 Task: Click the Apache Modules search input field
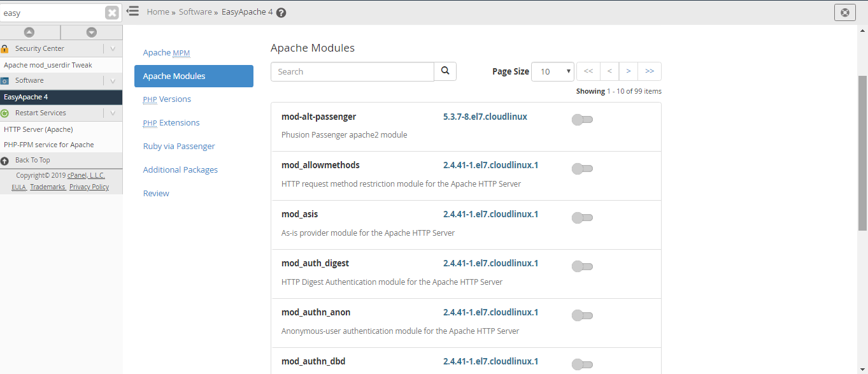click(352, 71)
